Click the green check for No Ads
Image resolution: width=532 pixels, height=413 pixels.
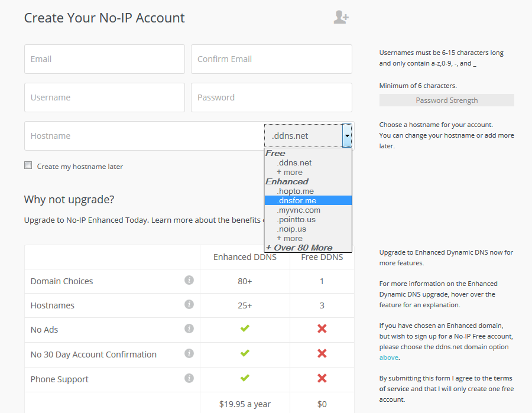pos(245,329)
